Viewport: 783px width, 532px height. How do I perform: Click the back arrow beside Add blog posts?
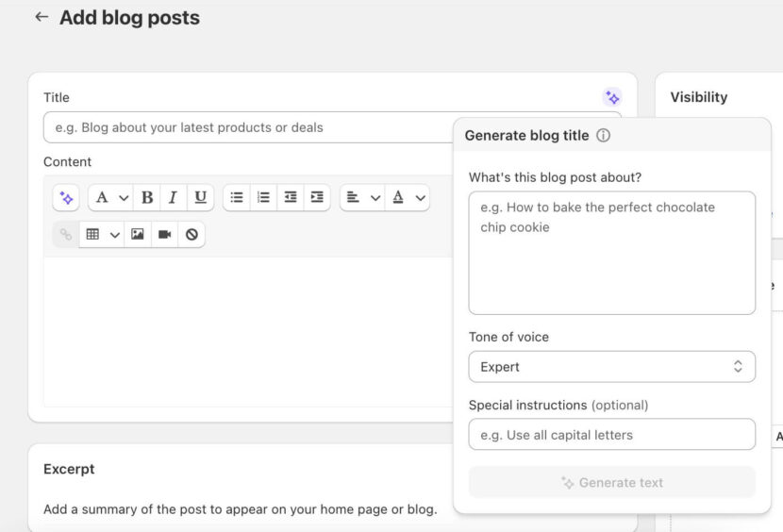(41, 17)
